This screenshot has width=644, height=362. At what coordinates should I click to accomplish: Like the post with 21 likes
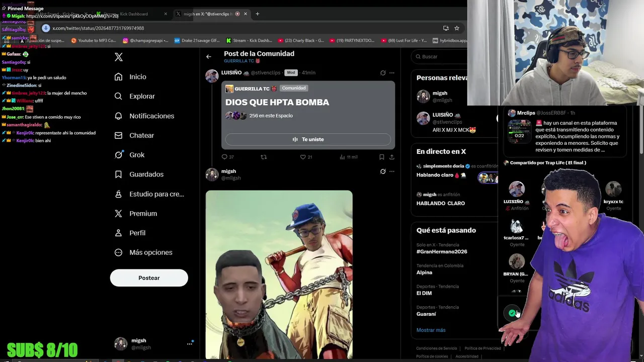tap(306, 157)
